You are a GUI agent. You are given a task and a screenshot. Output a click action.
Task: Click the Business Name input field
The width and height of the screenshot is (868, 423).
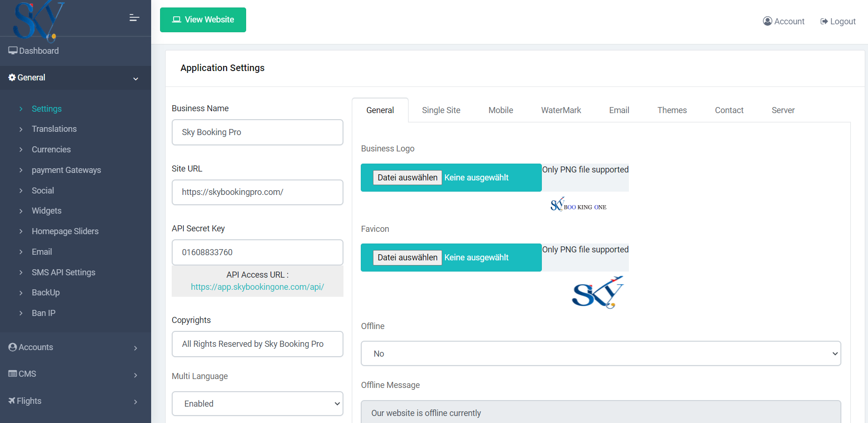tap(257, 132)
